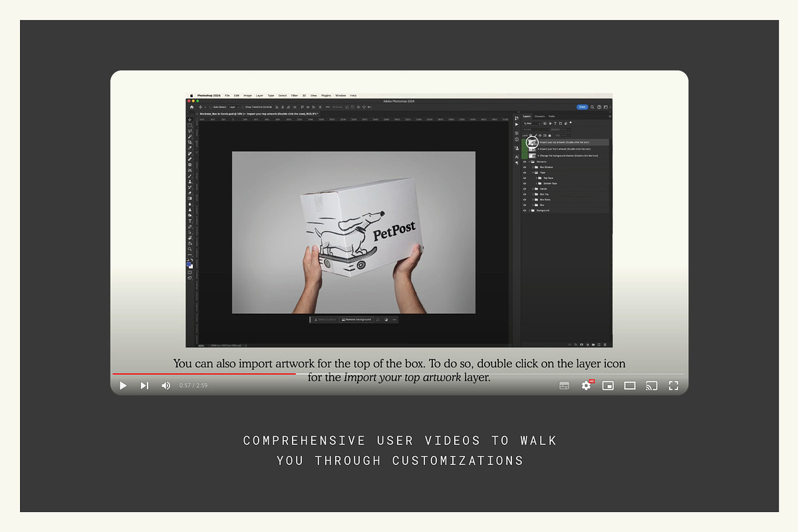This screenshot has height=532, width=798.
Task: Toggle Show Transform Controls checkbox
Action: (x=243, y=107)
